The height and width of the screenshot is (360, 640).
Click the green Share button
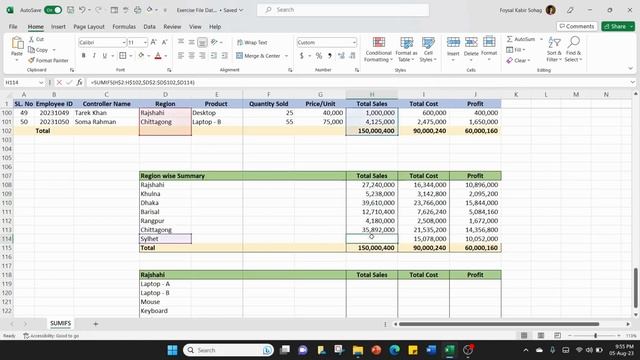pyautogui.click(x=618, y=26)
